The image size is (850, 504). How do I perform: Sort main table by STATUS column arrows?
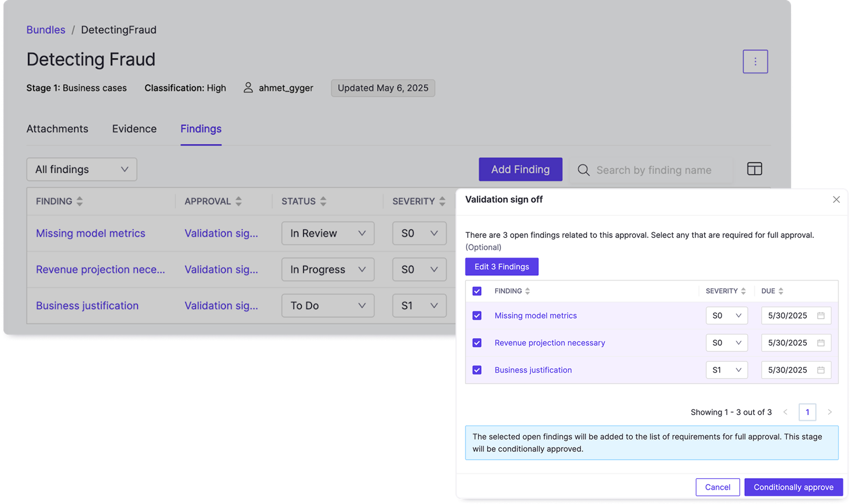pyautogui.click(x=323, y=201)
